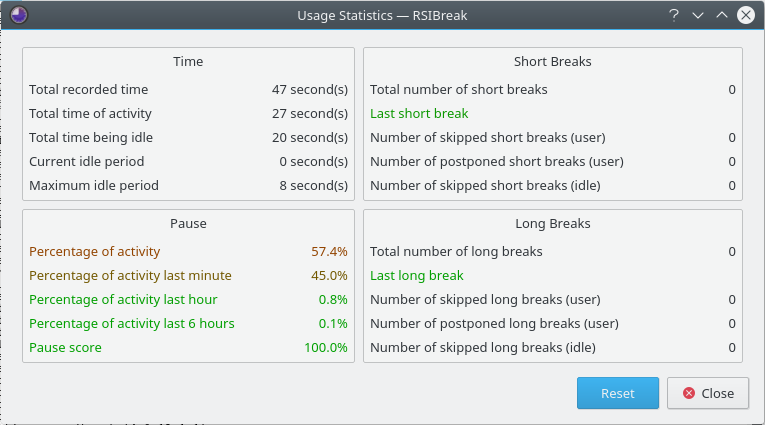Click the 57.4% activity percentage value
The width and height of the screenshot is (765, 425).
click(329, 251)
